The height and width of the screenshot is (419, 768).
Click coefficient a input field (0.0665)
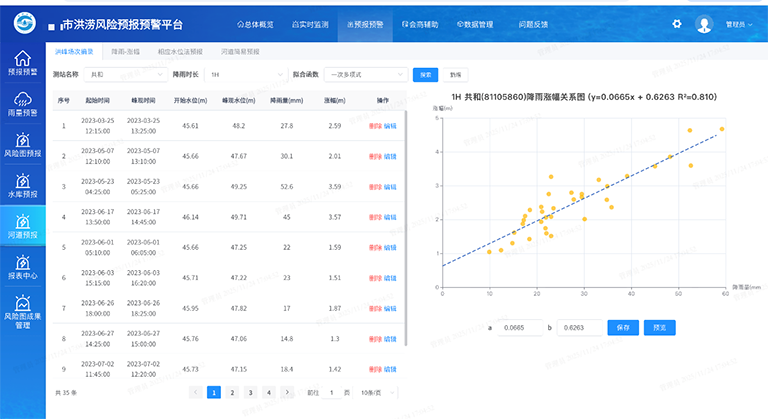tap(520, 327)
